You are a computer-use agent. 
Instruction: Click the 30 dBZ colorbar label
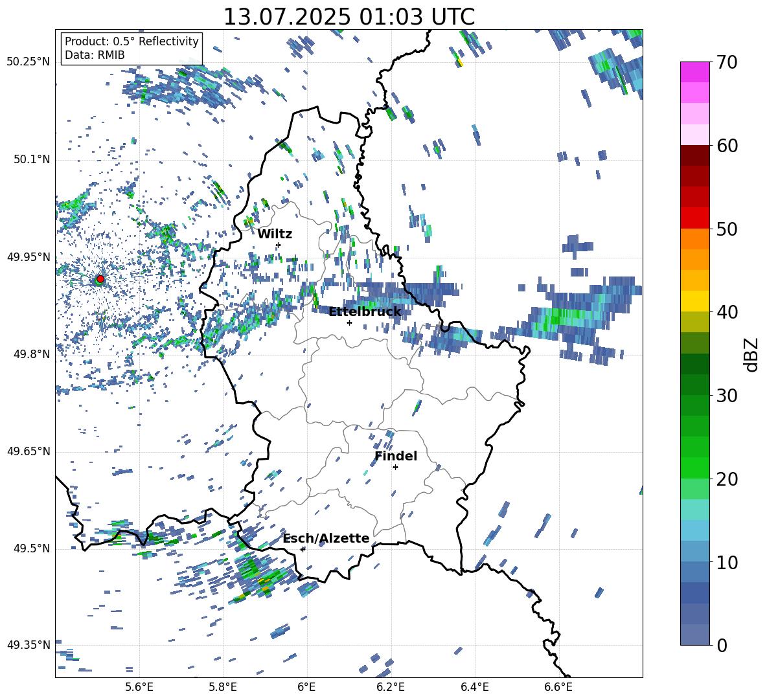click(727, 396)
